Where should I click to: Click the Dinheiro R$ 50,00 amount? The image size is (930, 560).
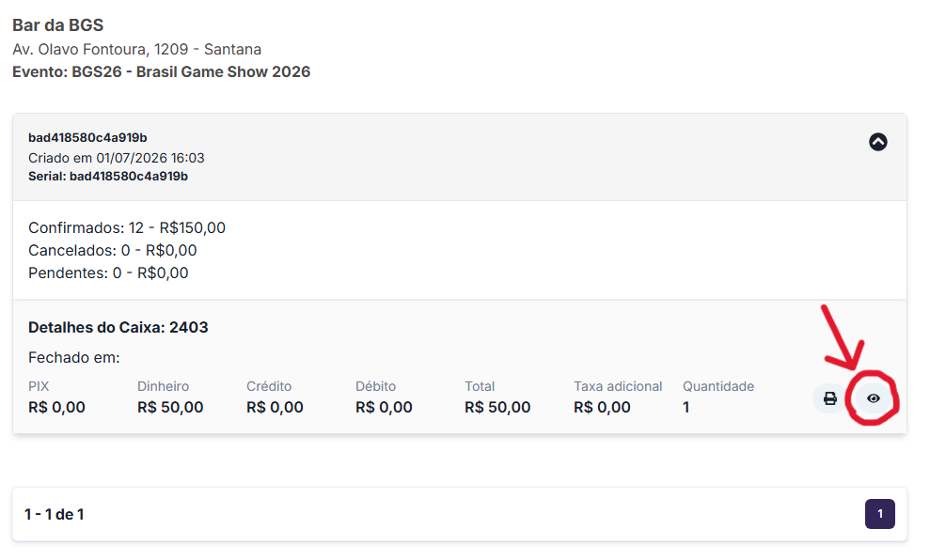pyautogui.click(x=170, y=407)
